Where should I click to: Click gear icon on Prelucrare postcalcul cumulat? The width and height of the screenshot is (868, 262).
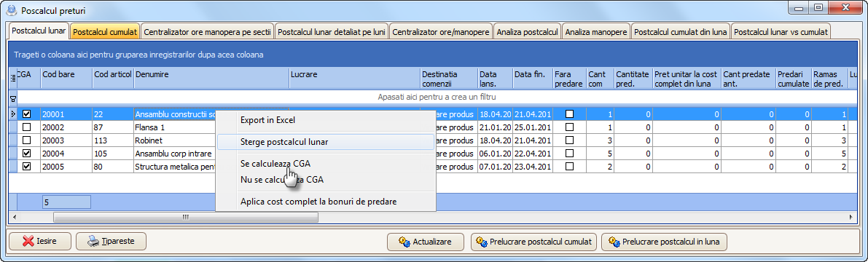[x=482, y=242]
